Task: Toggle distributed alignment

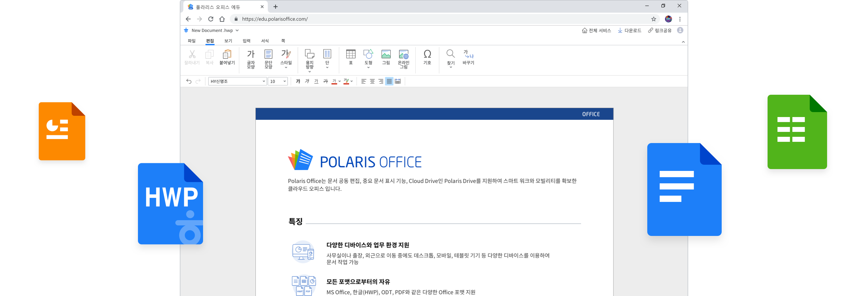Action: coord(398,81)
